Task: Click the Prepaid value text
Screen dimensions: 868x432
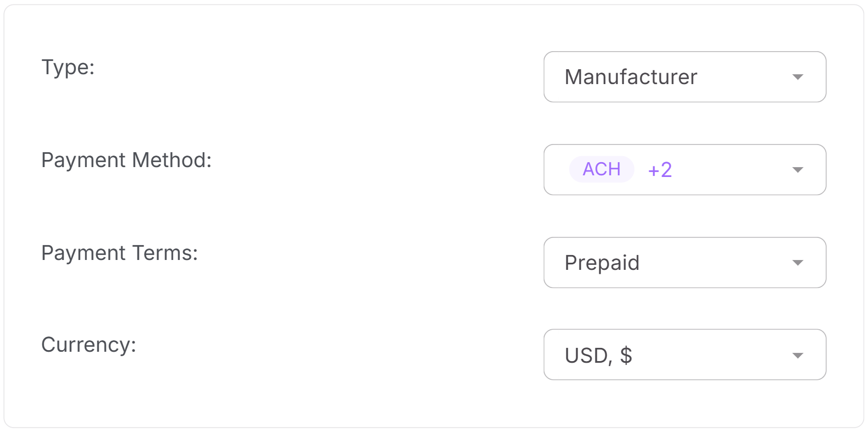Action: click(x=602, y=262)
